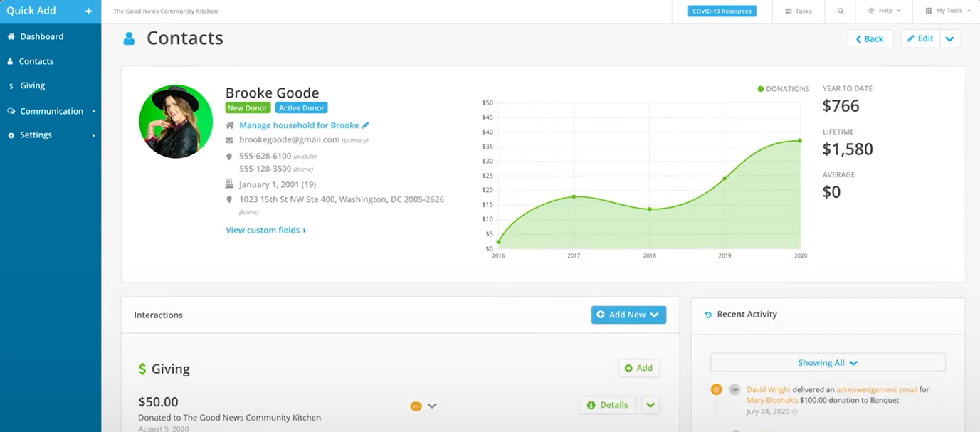Open the Showing All filter dropdown
980x432 pixels.
pos(828,362)
